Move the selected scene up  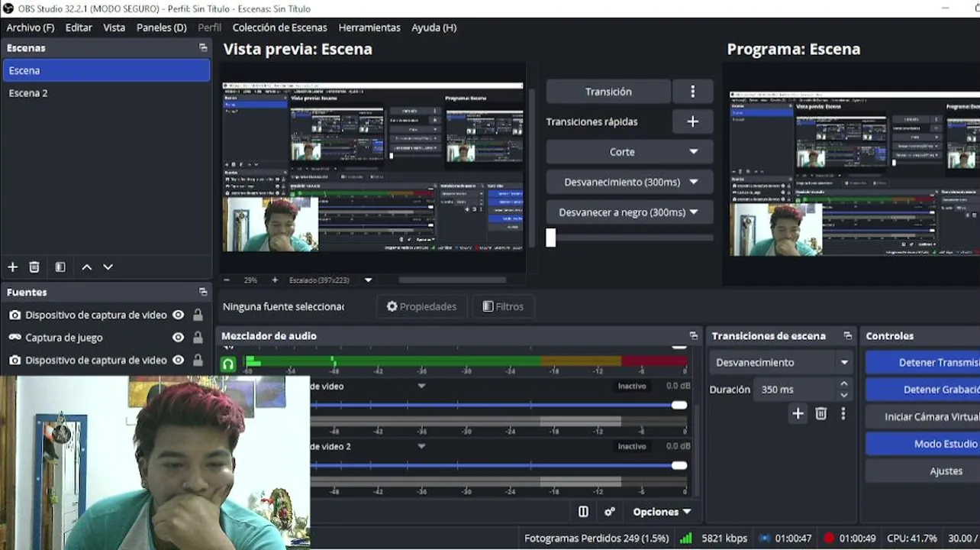(x=87, y=267)
